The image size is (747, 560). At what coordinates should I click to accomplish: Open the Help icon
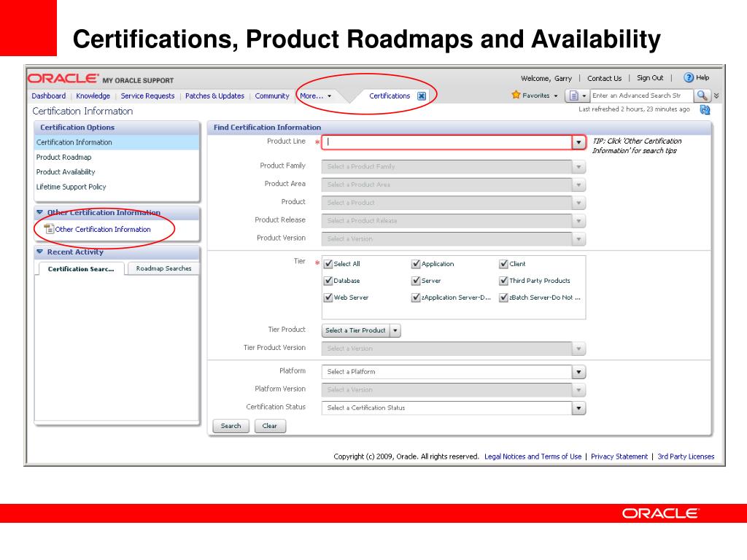tap(689, 77)
